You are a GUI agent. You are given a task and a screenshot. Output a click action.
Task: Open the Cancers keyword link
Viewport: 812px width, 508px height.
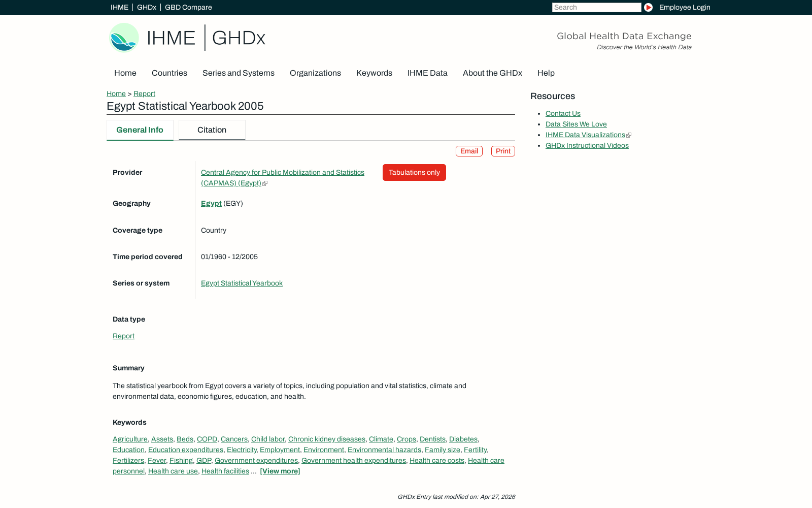click(234, 439)
